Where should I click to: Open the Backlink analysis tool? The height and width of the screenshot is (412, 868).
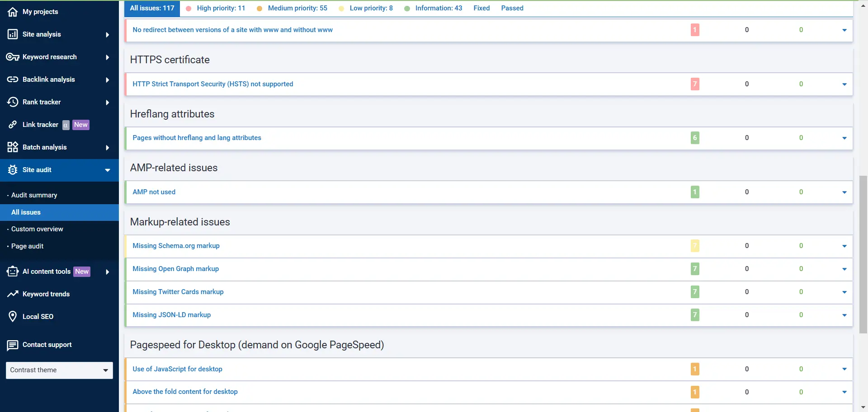pyautogui.click(x=12, y=80)
